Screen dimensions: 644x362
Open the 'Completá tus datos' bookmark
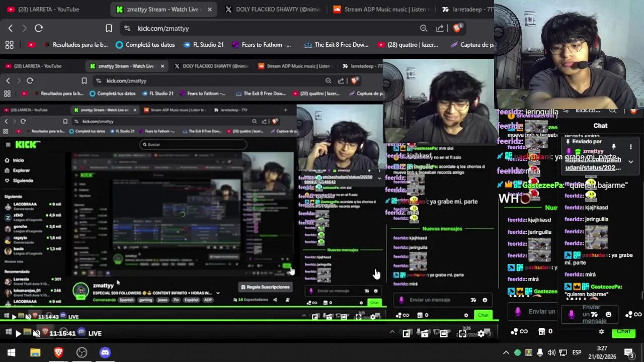[x=145, y=45]
